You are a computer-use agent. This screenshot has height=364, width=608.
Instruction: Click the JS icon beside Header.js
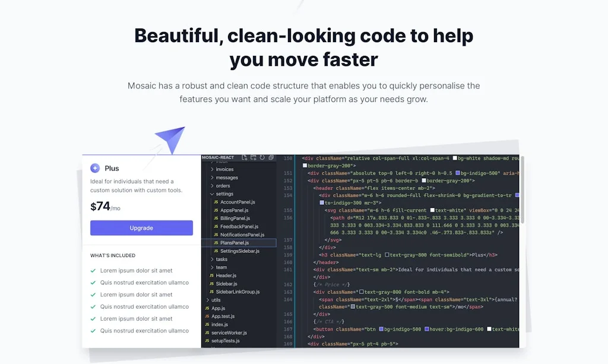212,276
